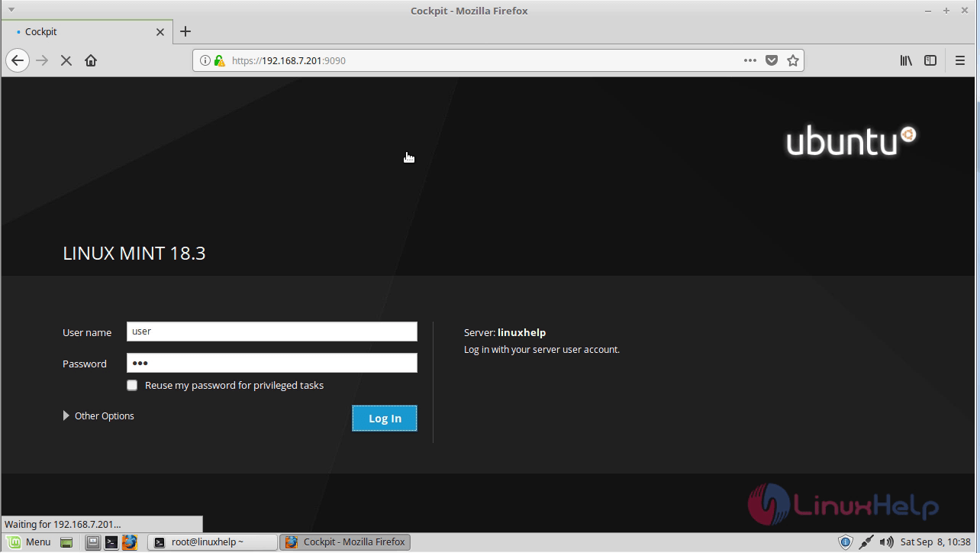Viewport: 980px width, 553px height.
Task: Open the Firefox hamburger menu
Action: 960,60
